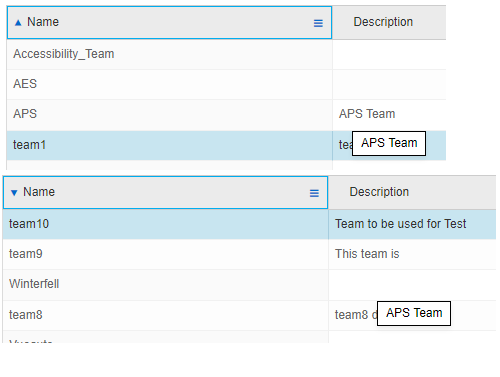The image size is (500, 377).
Task: Sort by top Description column header
Action: [383, 22]
